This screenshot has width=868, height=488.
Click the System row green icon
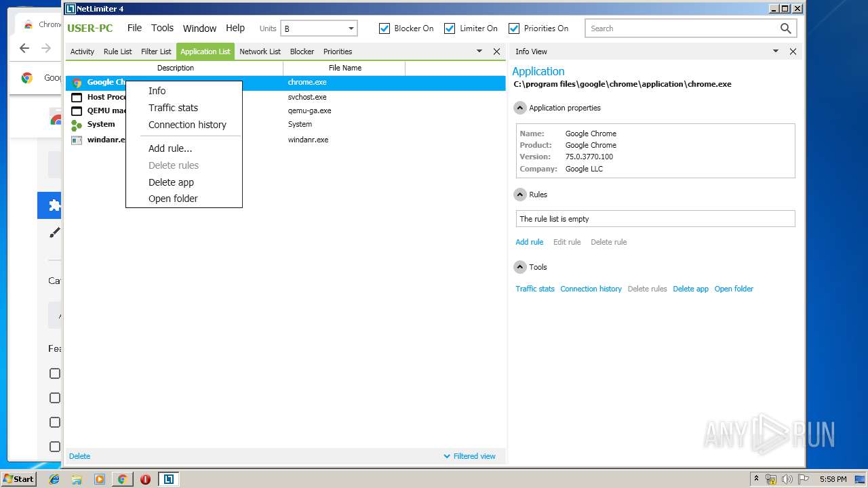[x=77, y=125]
